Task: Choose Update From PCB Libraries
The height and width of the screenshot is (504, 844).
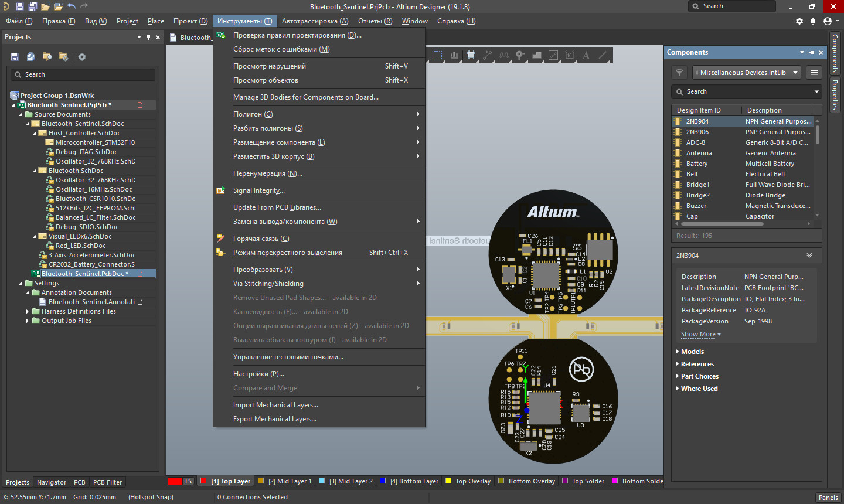Action: pyautogui.click(x=319, y=207)
